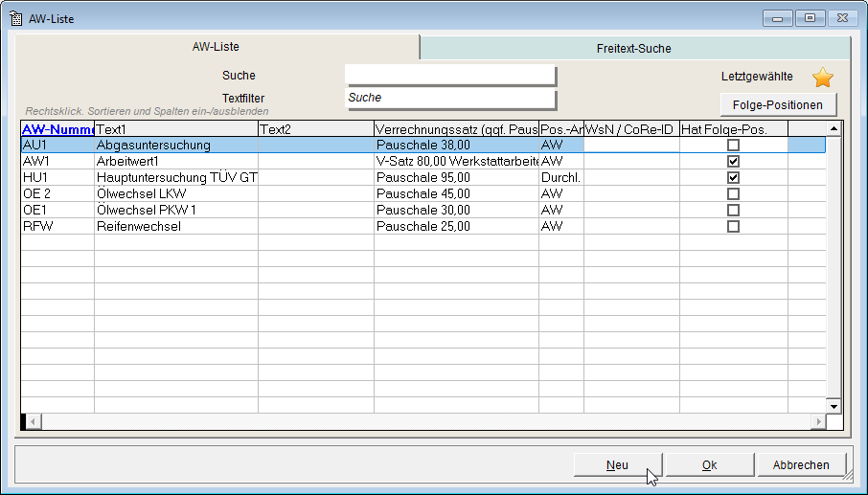Viewport: 868px width, 495px height.
Task: Click the Text2 column header
Action: [x=316, y=129]
